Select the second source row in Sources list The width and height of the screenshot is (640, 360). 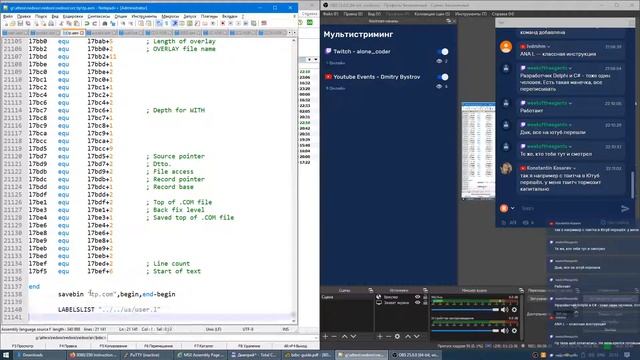coord(401,303)
